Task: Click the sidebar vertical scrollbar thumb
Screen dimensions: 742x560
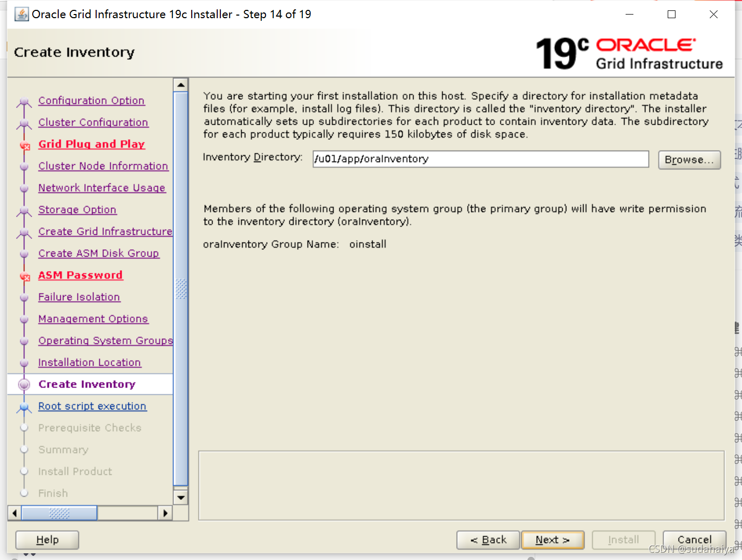Action: click(x=181, y=289)
